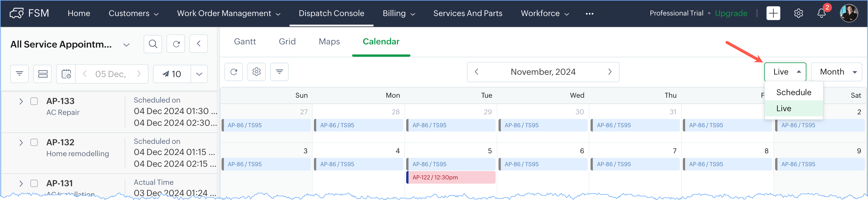Screen dimensions: 868x200
Task: Open the red AP-122 12:30pm event
Action: (x=451, y=177)
